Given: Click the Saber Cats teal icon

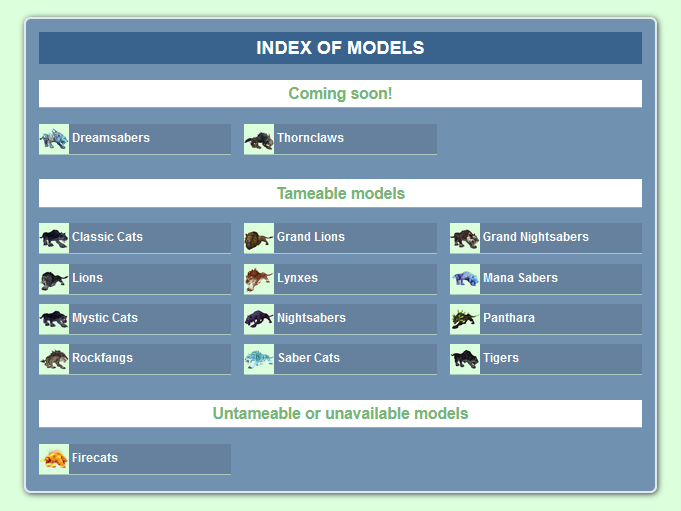Looking at the screenshot, I should coord(259,359).
